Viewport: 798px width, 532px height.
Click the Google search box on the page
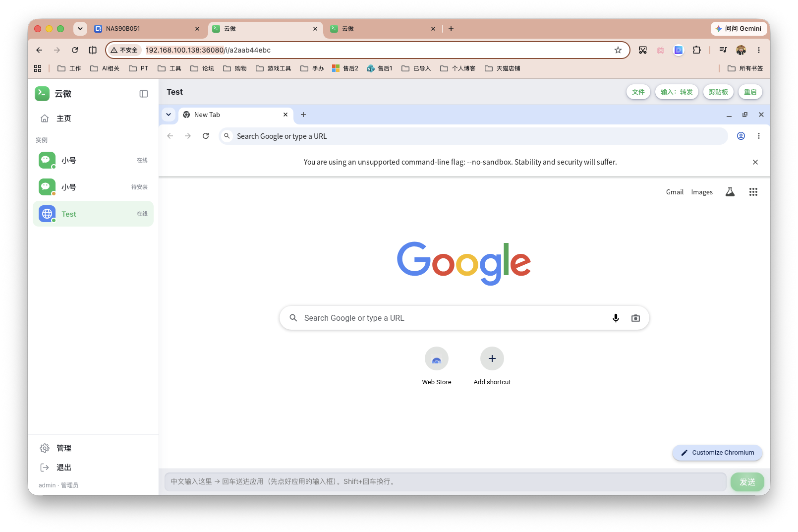[464, 318]
